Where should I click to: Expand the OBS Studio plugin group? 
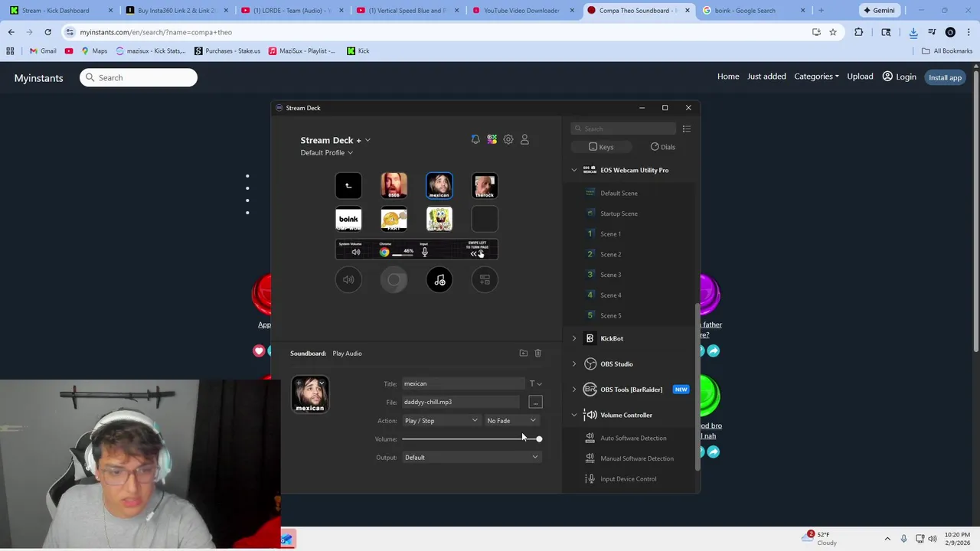coord(574,364)
